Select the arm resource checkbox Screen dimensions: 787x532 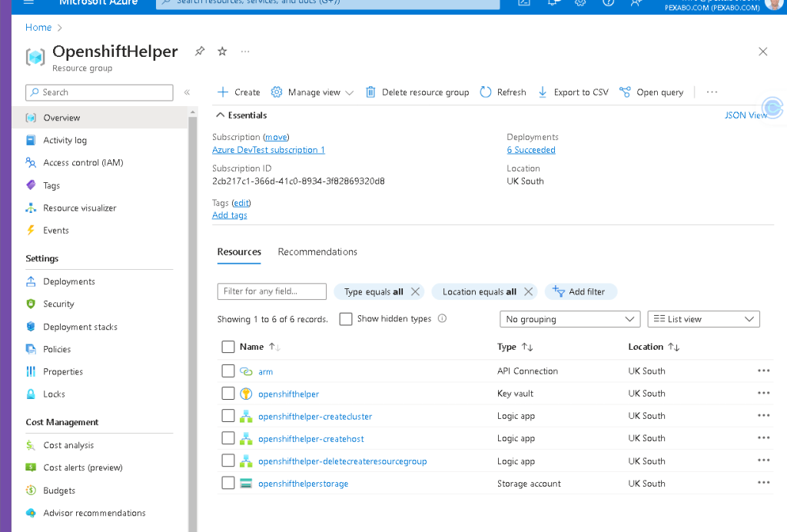point(227,371)
